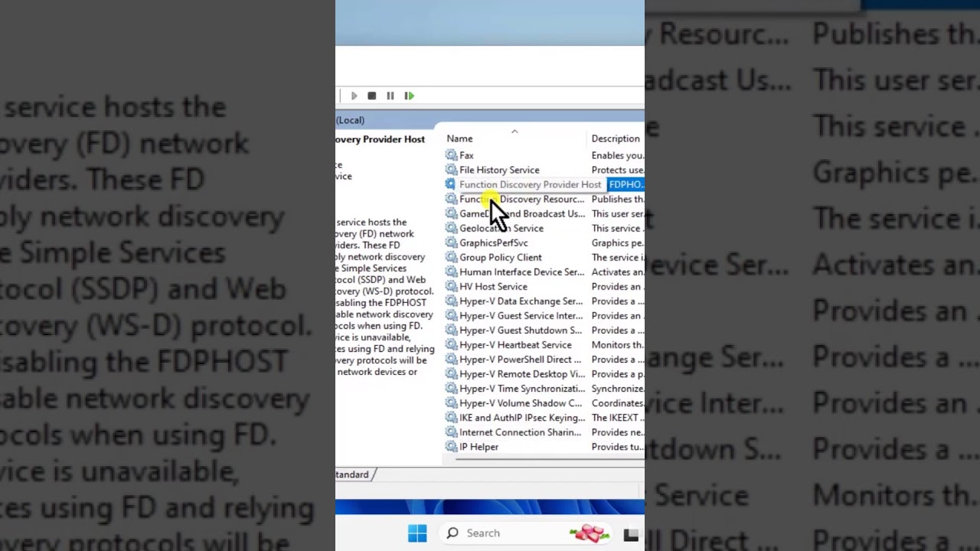Click the gear icon beside IKE and AuthIP IPsec Keying
980x551 pixels.
coord(451,418)
